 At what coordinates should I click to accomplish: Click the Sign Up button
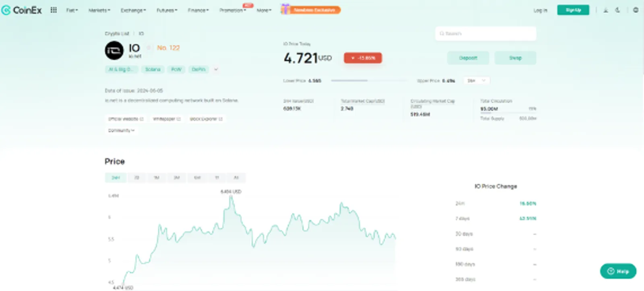pyautogui.click(x=573, y=10)
